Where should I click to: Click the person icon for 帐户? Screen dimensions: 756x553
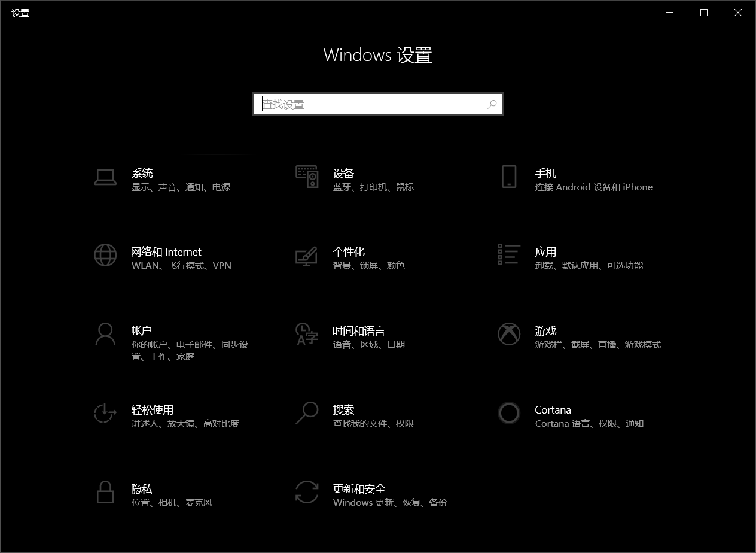click(x=105, y=334)
